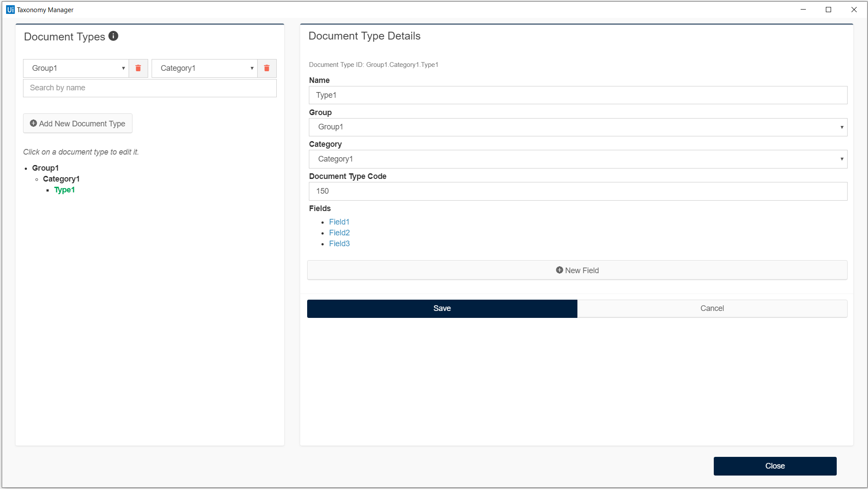This screenshot has height=489, width=868.
Task: Expand the Group dropdown in details
Action: [x=578, y=127]
